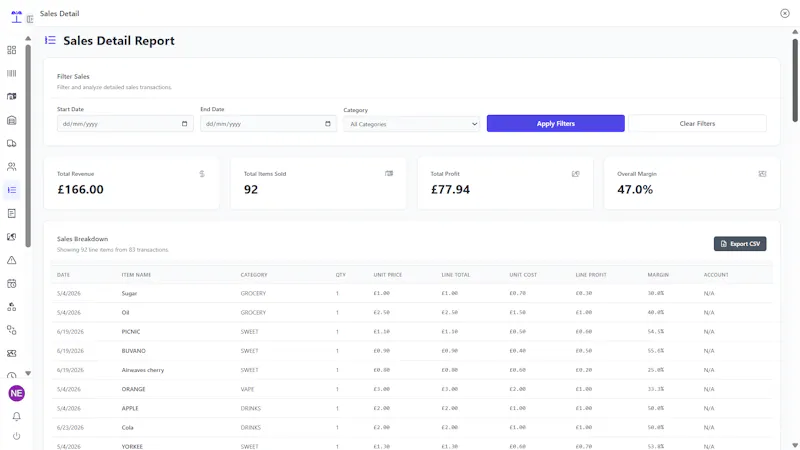Open the dashboard grid icon in sidebar
The height and width of the screenshot is (450, 800).
point(12,50)
